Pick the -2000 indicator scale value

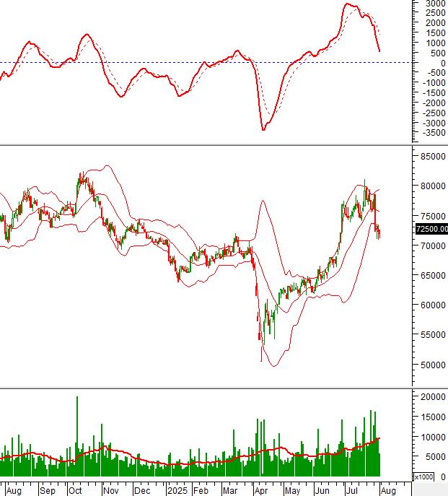[434, 103]
